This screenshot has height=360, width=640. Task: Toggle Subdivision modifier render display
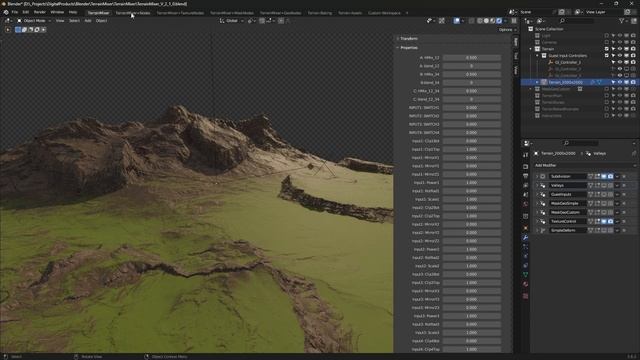pyautogui.click(x=610, y=176)
